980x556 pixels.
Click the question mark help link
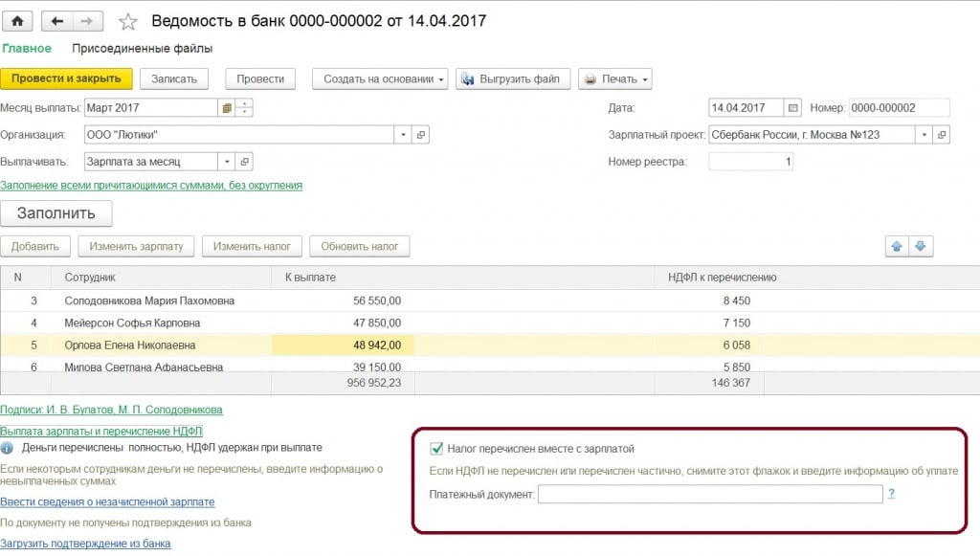tap(891, 494)
